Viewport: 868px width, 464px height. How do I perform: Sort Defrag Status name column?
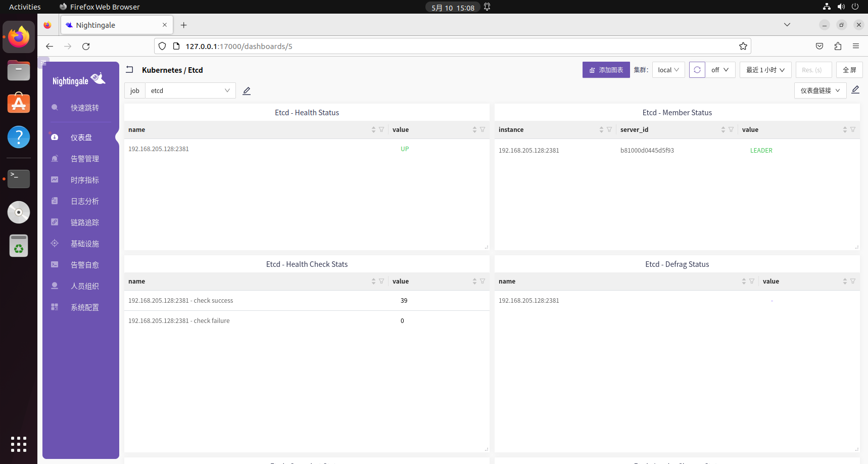tap(744, 282)
